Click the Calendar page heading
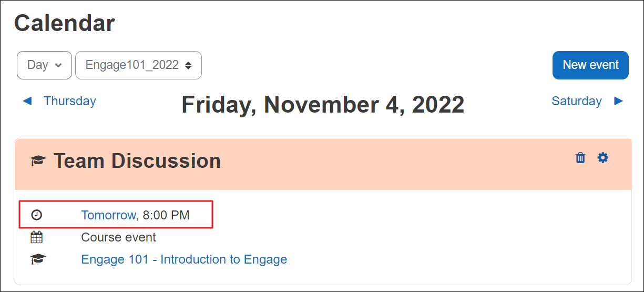This screenshot has width=644, height=292. (x=64, y=24)
